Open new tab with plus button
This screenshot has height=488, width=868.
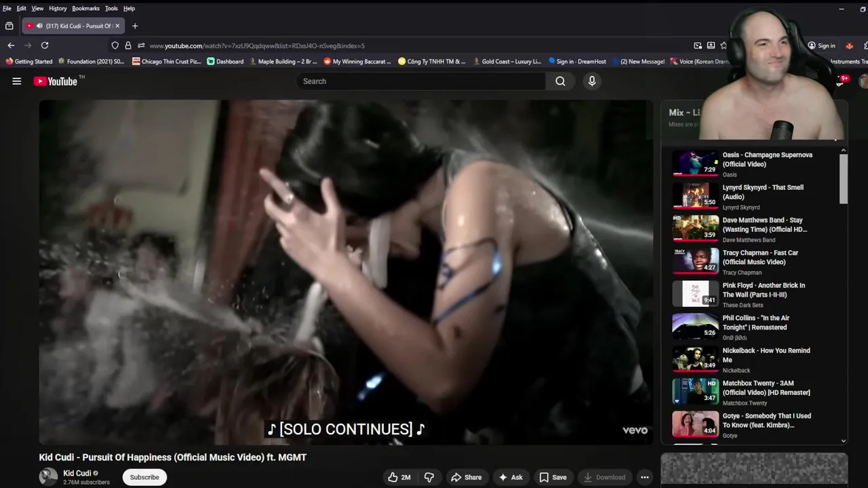[x=135, y=26]
